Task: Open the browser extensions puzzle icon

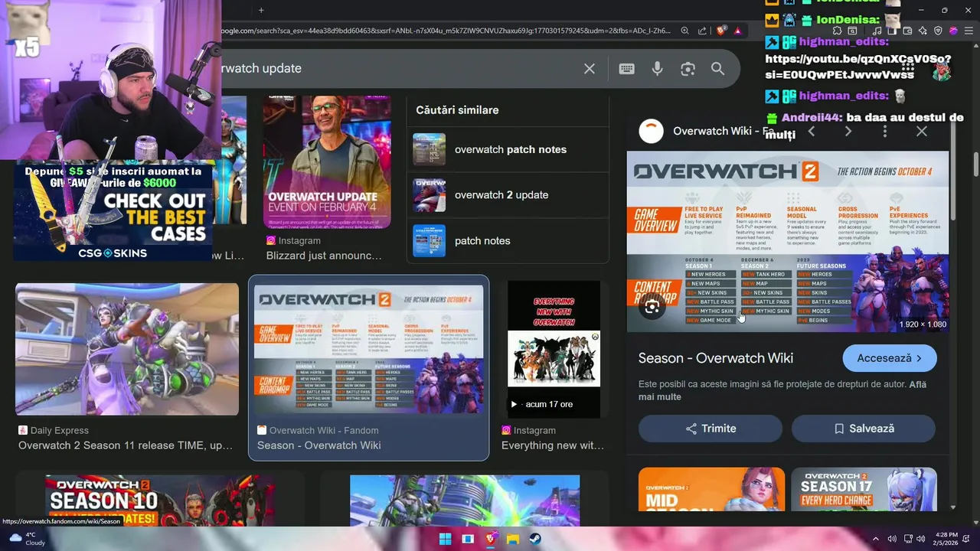Action: tap(837, 31)
